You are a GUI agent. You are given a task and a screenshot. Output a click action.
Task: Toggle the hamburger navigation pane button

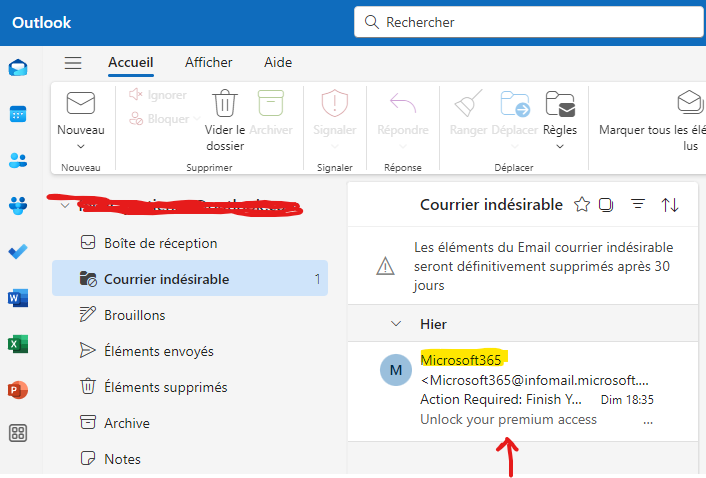pos(73,63)
